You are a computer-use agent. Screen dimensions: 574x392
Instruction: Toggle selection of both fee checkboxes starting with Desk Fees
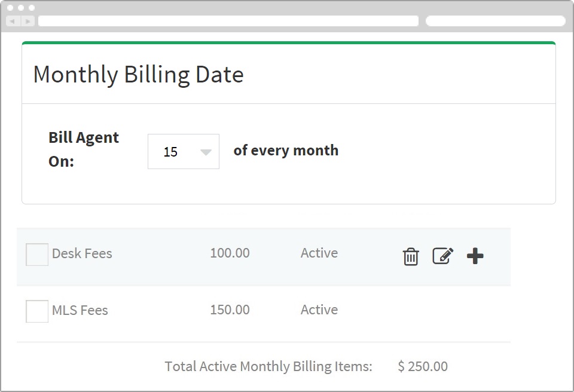[x=36, y=254]
